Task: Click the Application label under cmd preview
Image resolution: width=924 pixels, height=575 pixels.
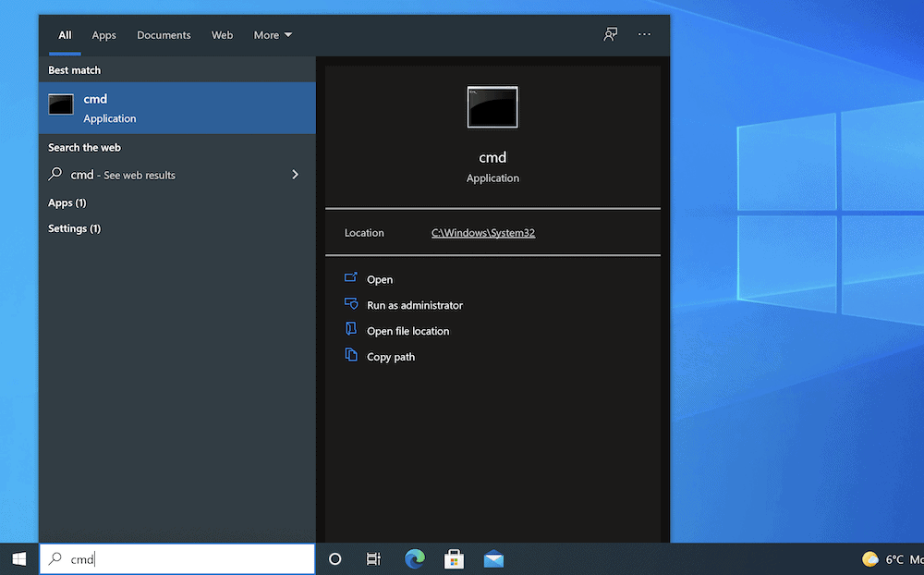Action: click(492, 178)
